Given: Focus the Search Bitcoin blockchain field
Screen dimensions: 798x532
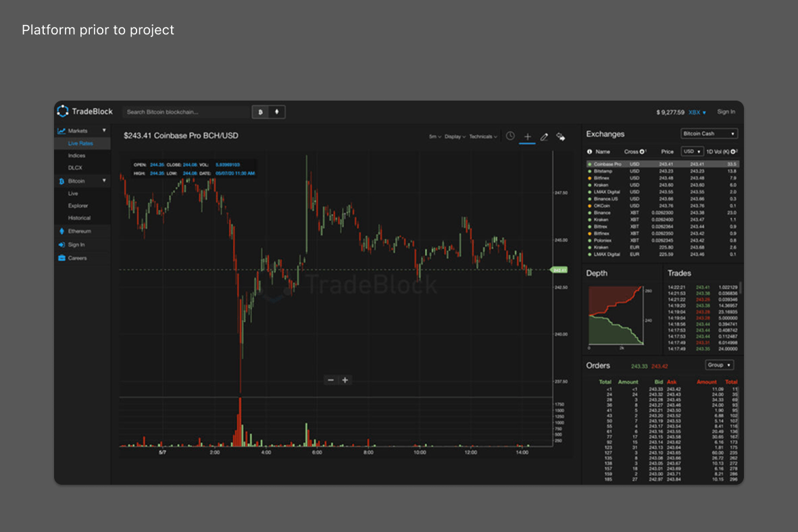Looking at the screenshot, I should pos(186,112).
